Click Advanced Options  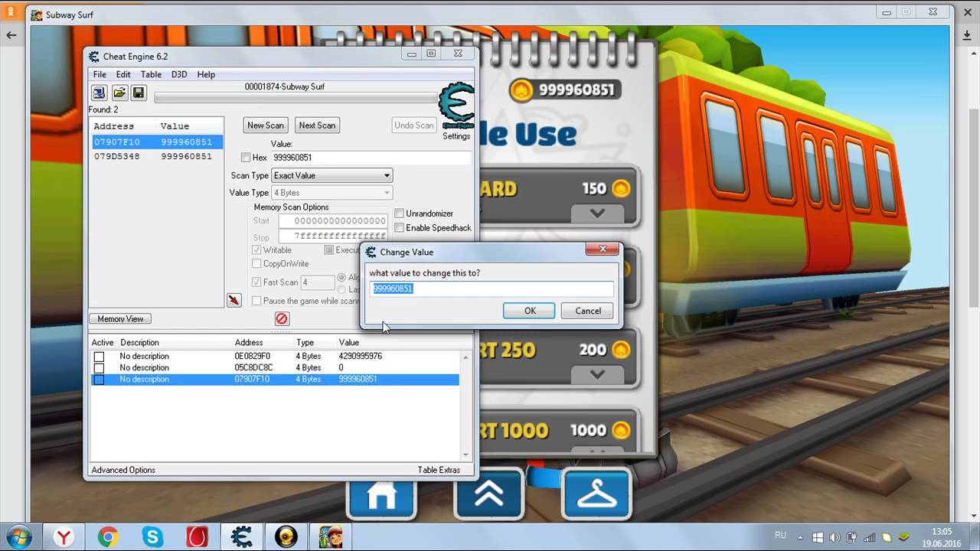(x=123, y=470)
